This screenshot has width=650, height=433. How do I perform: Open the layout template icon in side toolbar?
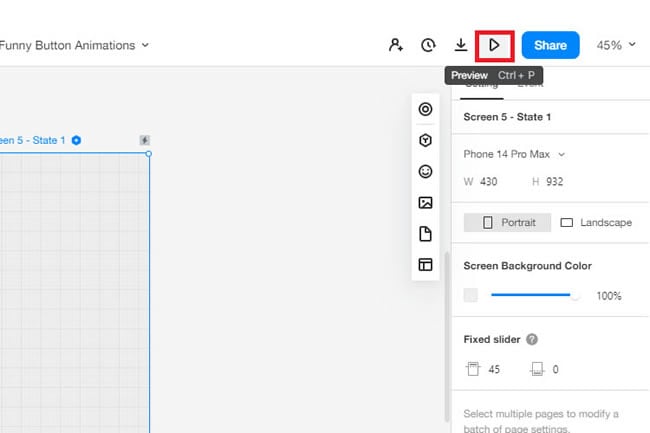425,265
